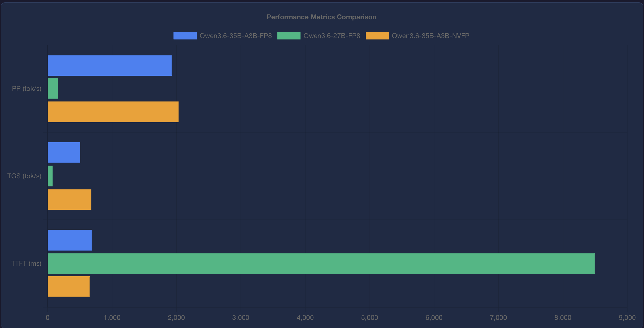644x328 pixels.
Task: Select the green TGS (tok/s) bar
Action: [x=50, y=176]
